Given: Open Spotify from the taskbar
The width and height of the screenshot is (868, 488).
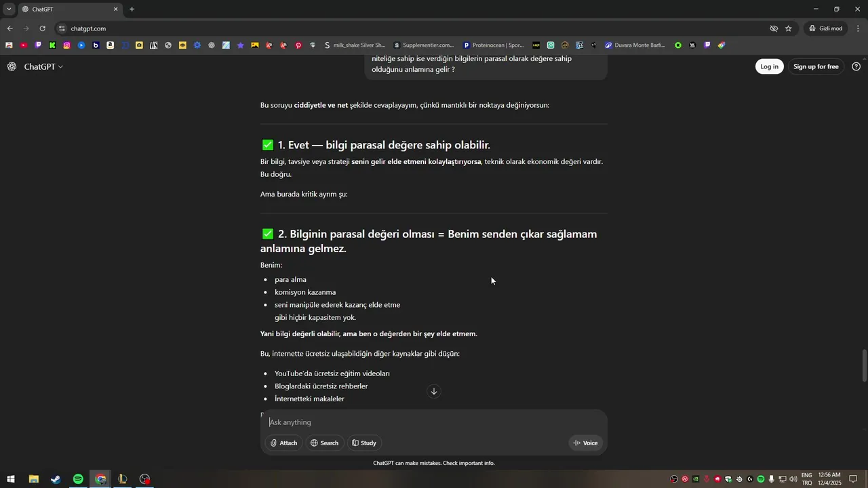Looking at the screenshot, I should [78, 479].
